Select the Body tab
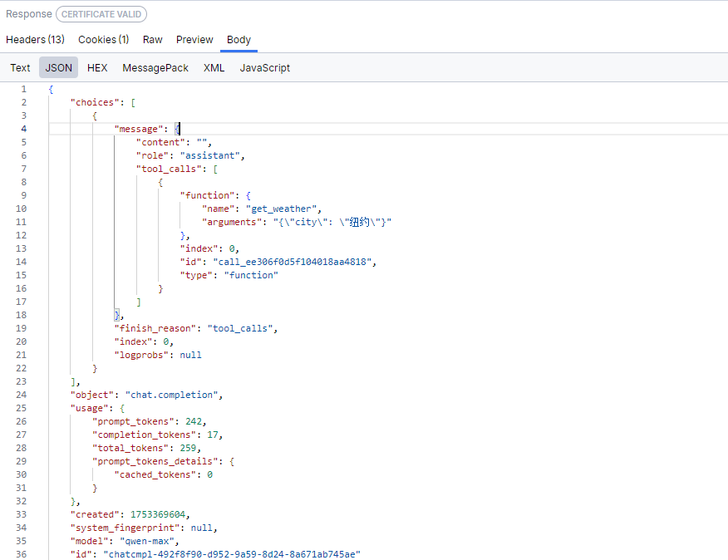This screenshot has width=728, height=560. pos(239,40)
